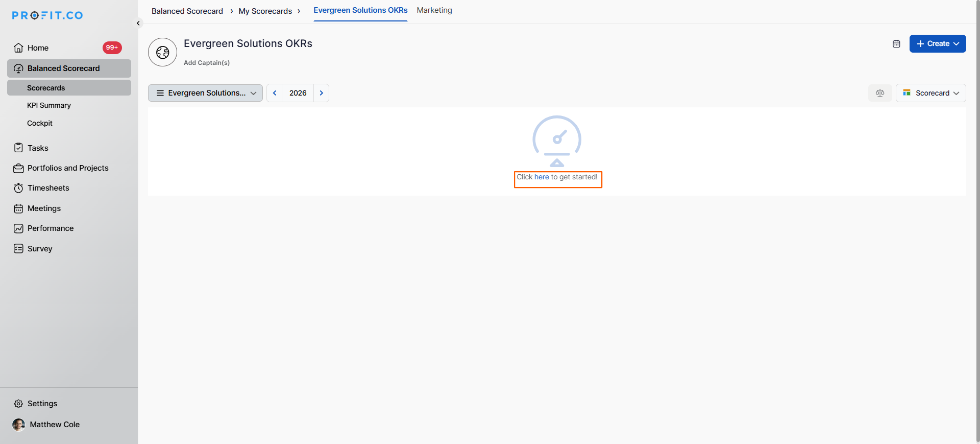Open the Scorecards submenu item
The width and height of the screenshot is (980, 444).
[x=69, y=88]
